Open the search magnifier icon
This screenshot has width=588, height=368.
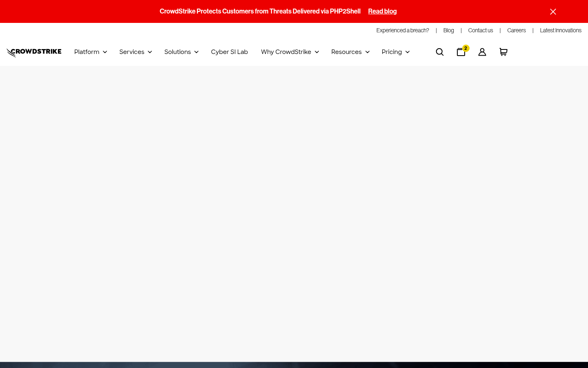[x=440, y=52]
